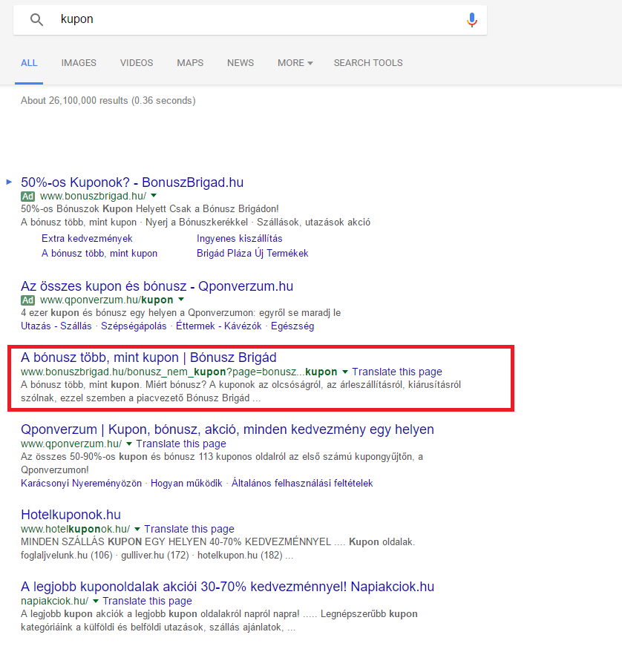Expand arrow next to qponverzum.hu/kupon ad URL
This screenshot has width=622, height=672.
(180, 300)
